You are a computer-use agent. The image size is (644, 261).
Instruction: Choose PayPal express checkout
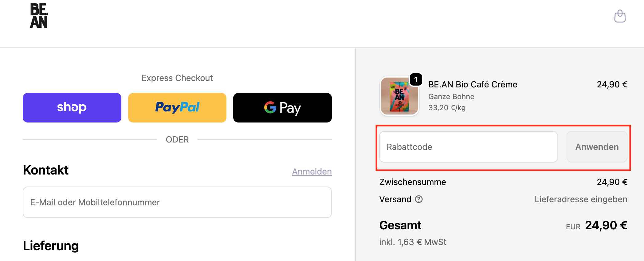177,108
